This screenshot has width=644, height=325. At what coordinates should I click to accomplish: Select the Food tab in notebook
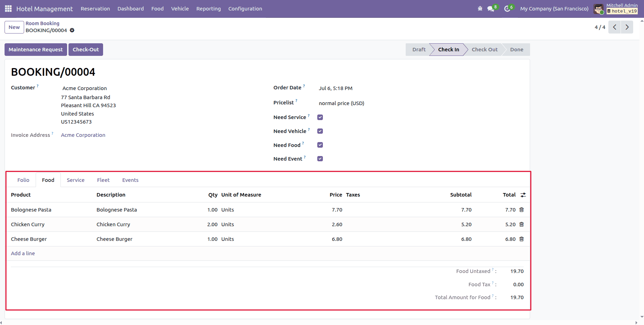click(48, 180)
